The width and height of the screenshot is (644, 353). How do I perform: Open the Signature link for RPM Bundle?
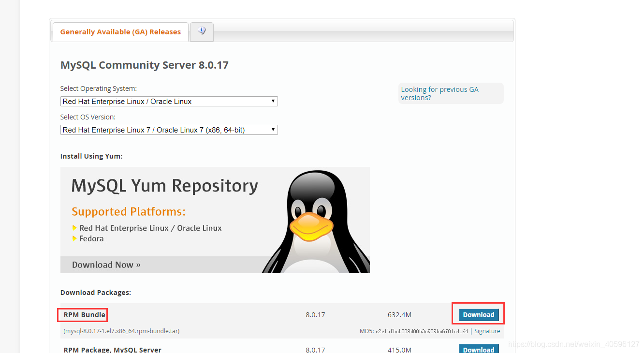pyautogui.click(x=487, y=331)
